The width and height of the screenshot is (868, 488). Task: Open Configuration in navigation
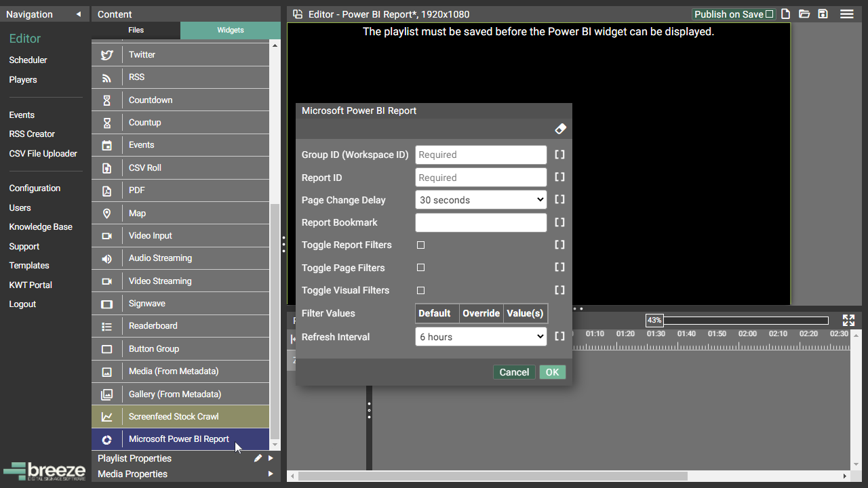pos(35,188)
